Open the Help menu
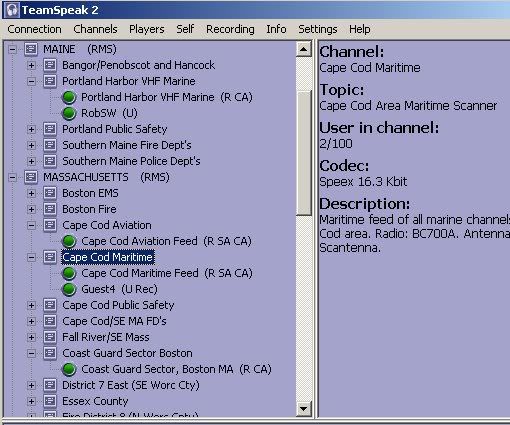Image resolution: width=510 pixels, height=425 pixels. (x=359, y=29)
